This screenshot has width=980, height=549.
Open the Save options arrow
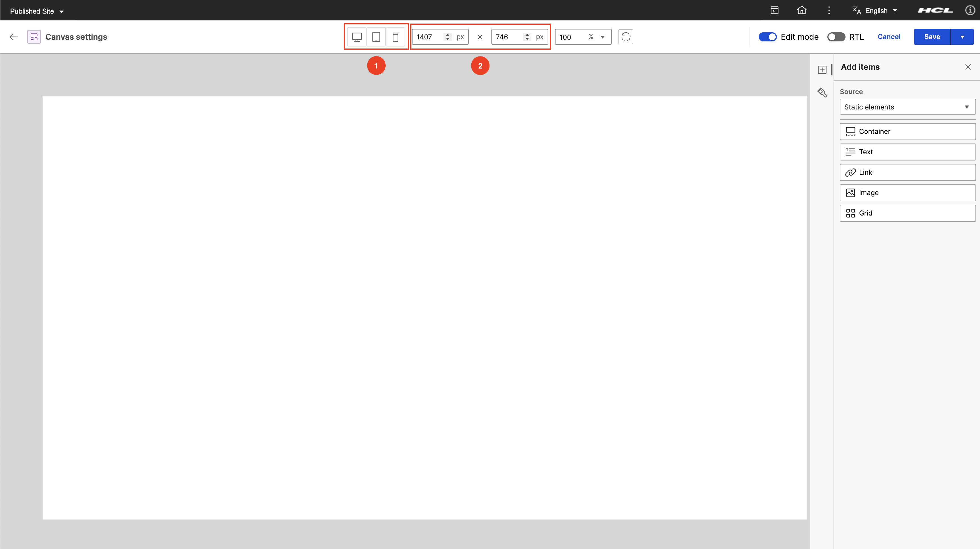click(962, 37)
